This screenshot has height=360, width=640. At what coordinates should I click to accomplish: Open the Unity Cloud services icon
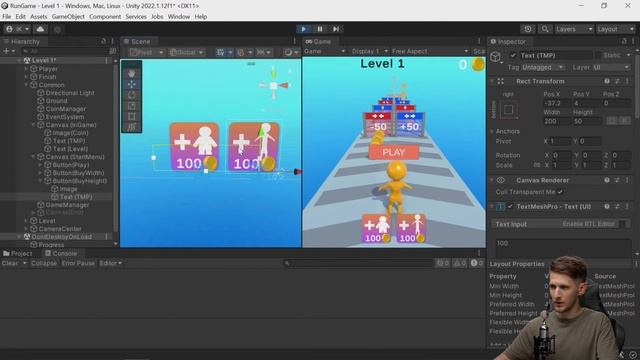point(40,29)
